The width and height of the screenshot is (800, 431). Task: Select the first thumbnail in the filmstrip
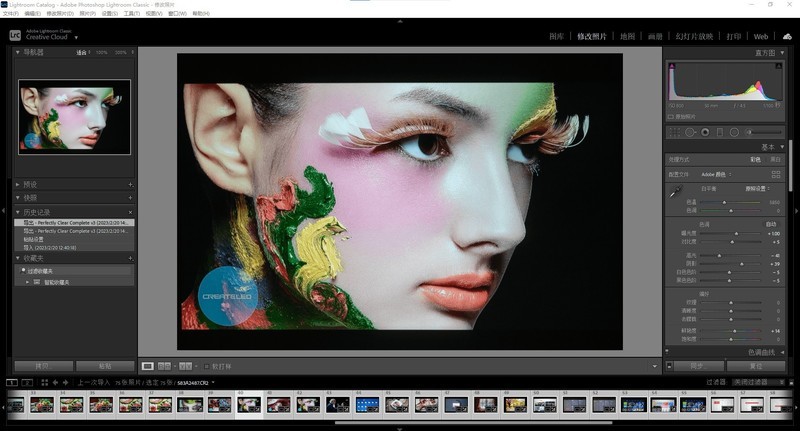pyautogui.click(x=15, y=405)
